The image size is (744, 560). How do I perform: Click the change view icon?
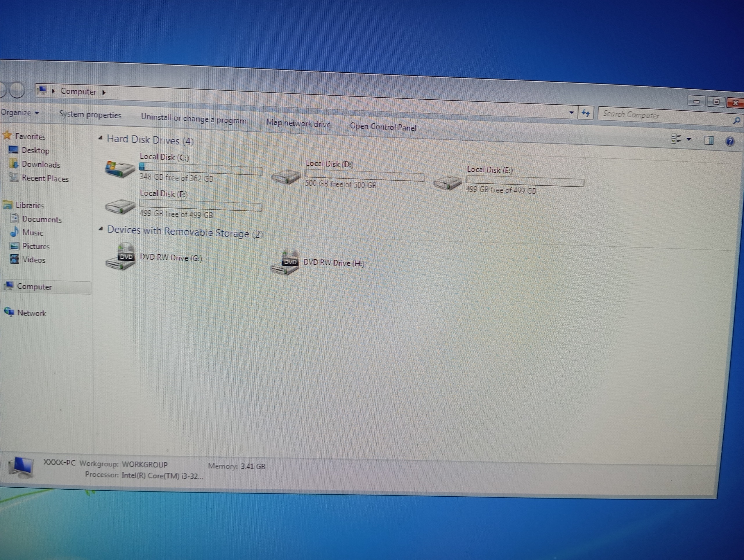pos(676,139)
